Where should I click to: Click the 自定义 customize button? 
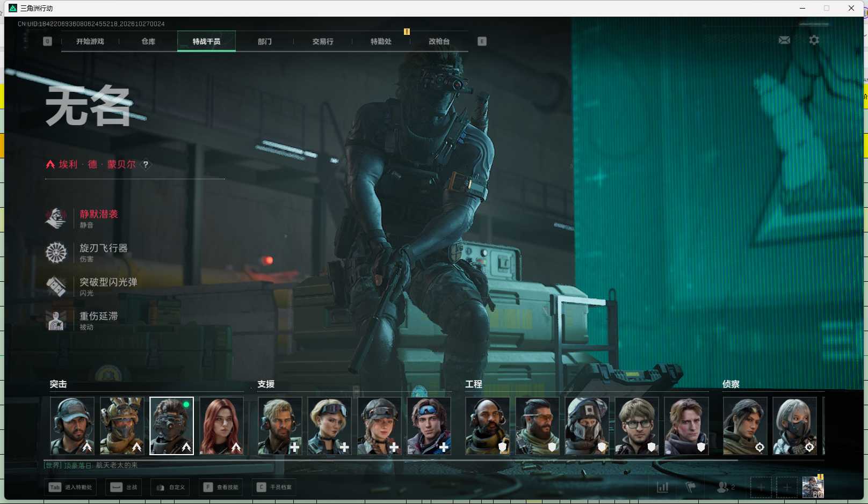click(x=170, y=487)
